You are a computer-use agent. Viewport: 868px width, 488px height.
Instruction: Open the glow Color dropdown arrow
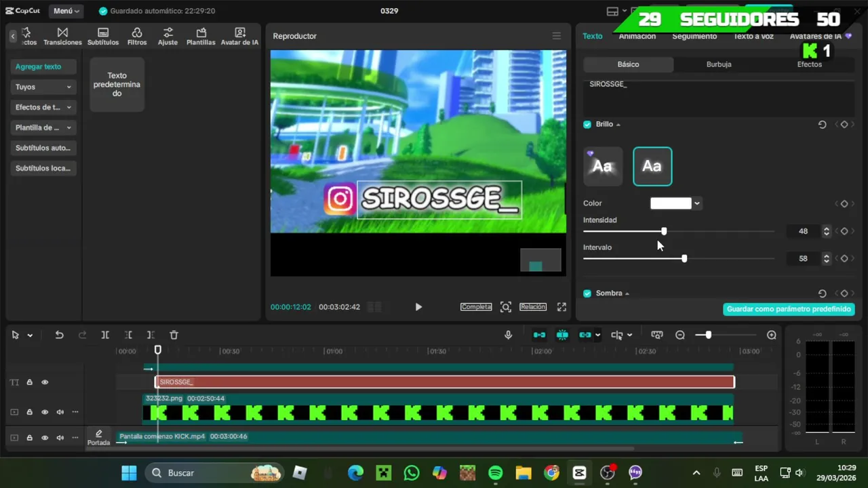coord(696,203)
